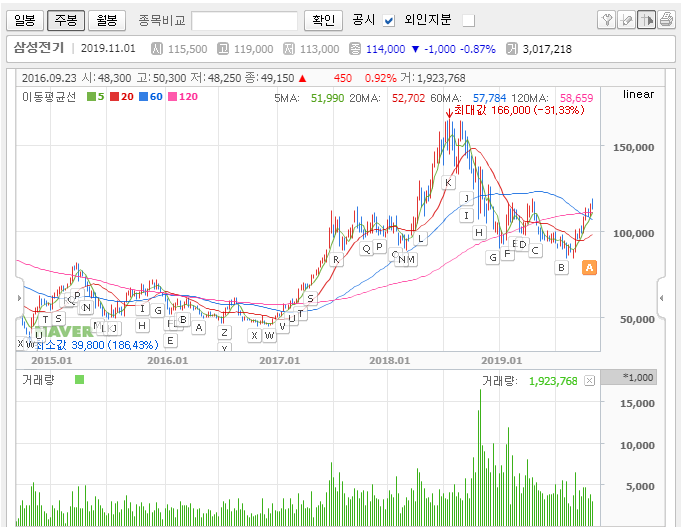Open chart settings with the wrench icon

click(606, 20)
